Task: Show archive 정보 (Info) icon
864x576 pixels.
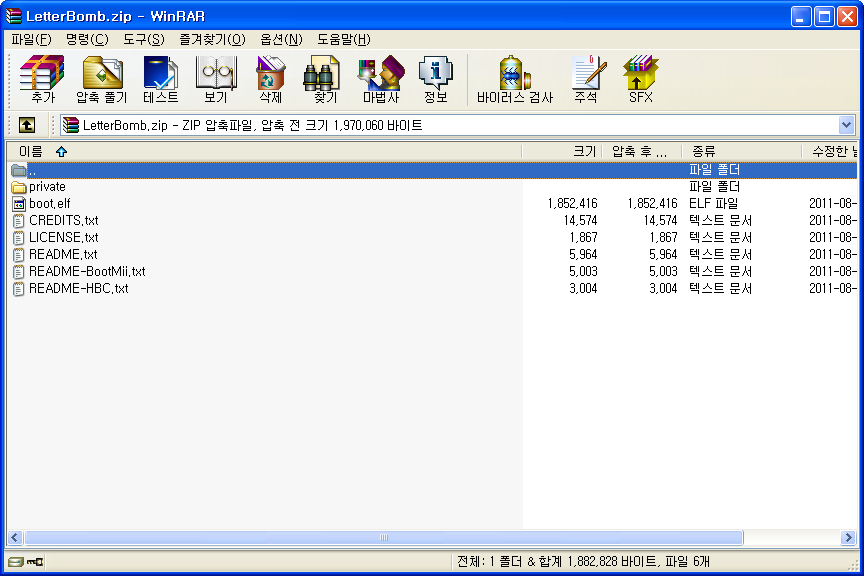Action: click(x=435, y=79)
